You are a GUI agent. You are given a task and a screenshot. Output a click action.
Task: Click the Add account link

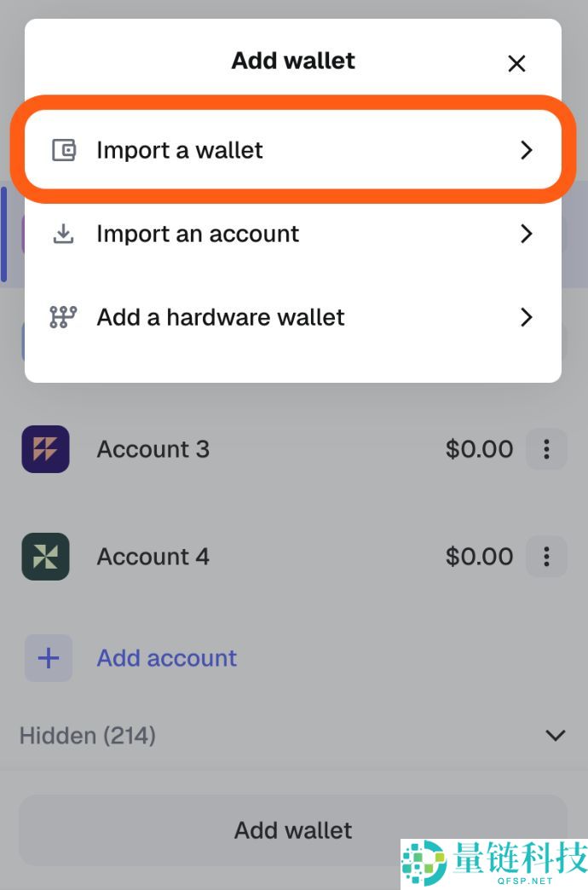166,657
